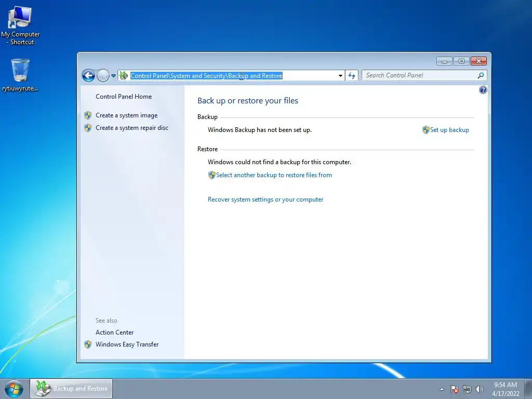
Task: Refresh the Backup and Restore page
Action: pos(352,76)
